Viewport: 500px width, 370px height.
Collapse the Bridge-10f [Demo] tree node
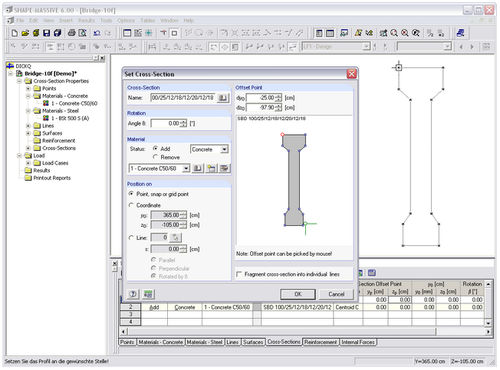coord(11,73)
